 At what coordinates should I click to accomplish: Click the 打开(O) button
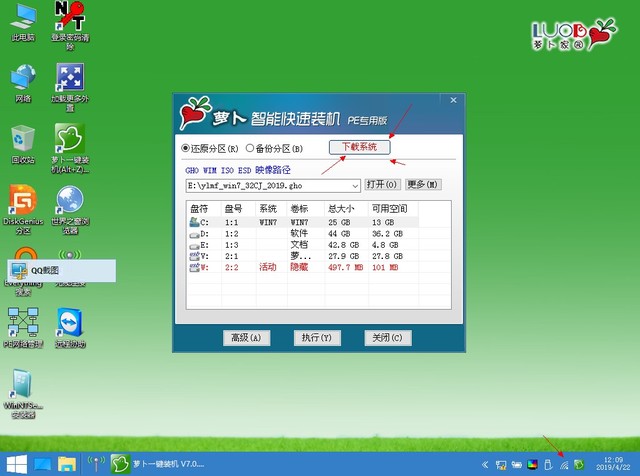tap(382, 185)
